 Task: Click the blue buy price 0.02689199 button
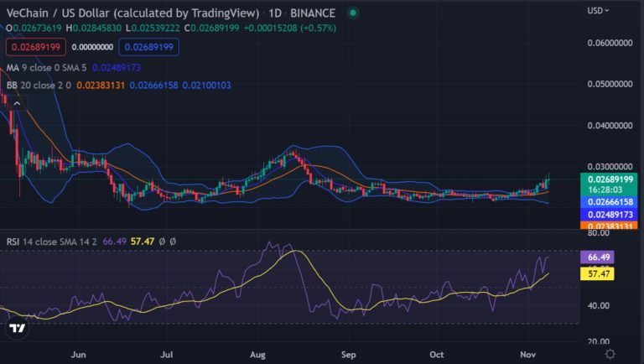click(x=148, y=47)
